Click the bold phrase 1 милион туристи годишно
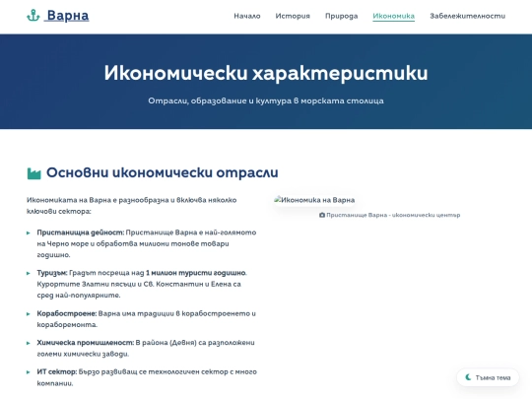Image resolution: width=532 pixels, height=399 pixels. (195, 273)
